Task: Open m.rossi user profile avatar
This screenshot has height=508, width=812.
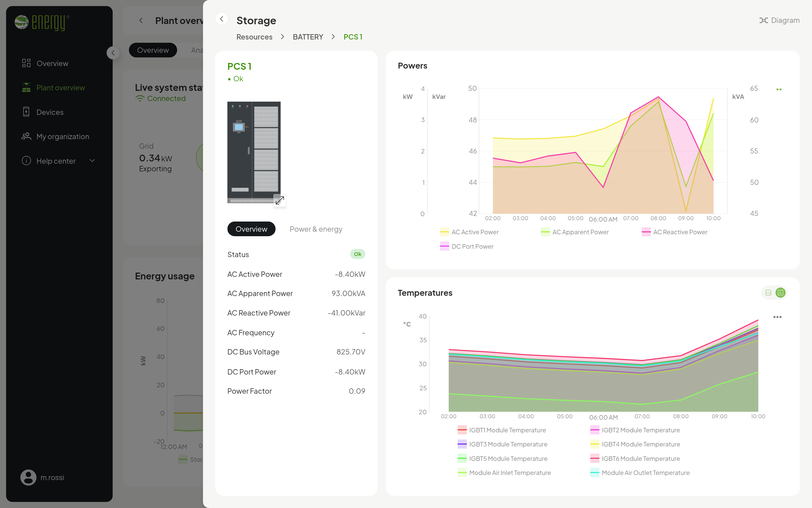Action: (28, 478)
